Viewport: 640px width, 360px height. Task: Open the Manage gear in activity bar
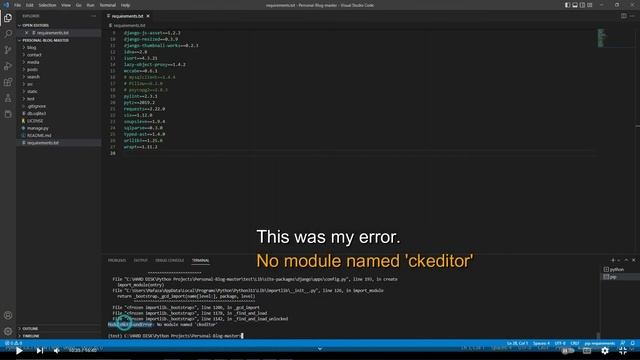coord(8,331)
